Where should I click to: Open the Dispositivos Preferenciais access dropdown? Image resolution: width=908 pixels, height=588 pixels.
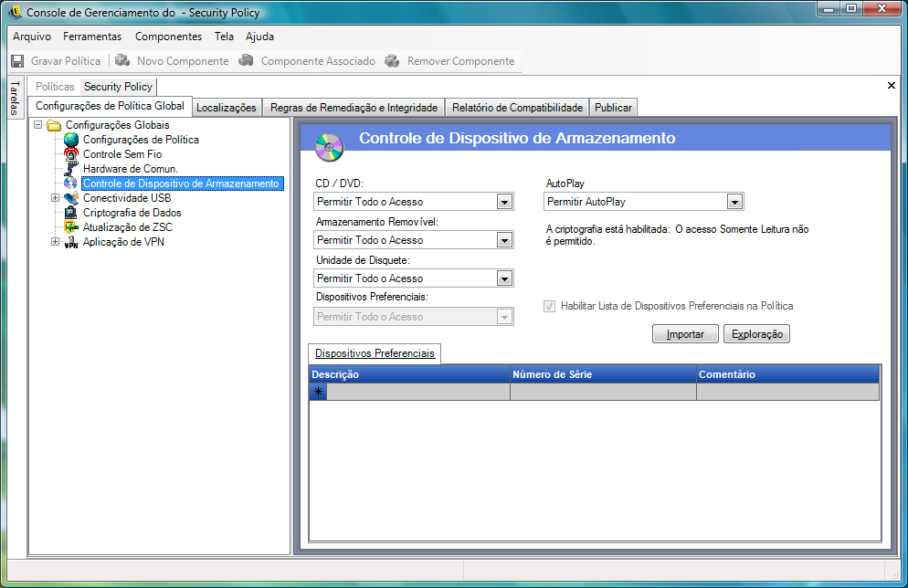[x=504, y=317]
